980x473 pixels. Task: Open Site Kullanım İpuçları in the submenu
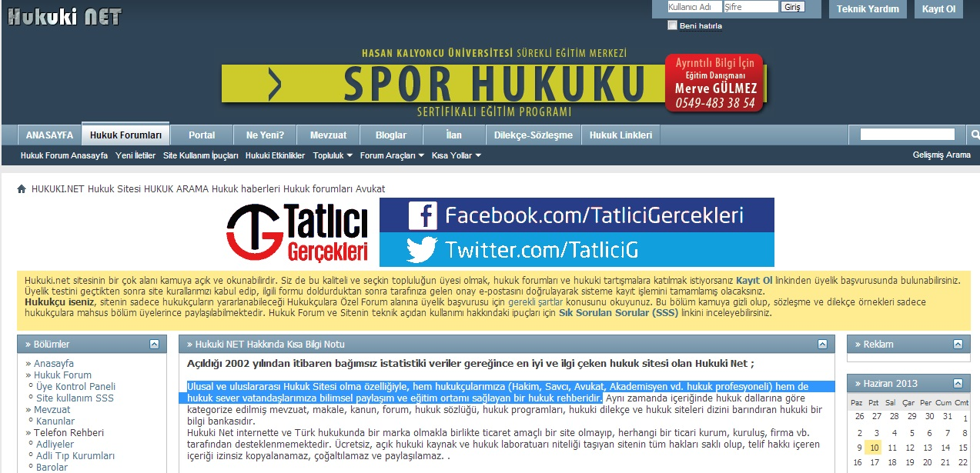point(201,155)
